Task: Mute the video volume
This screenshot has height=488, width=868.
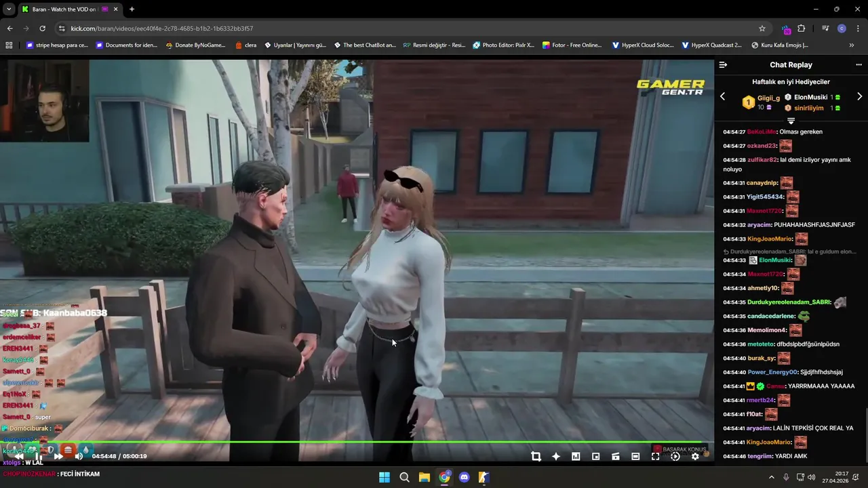Action: coord(79,456)
